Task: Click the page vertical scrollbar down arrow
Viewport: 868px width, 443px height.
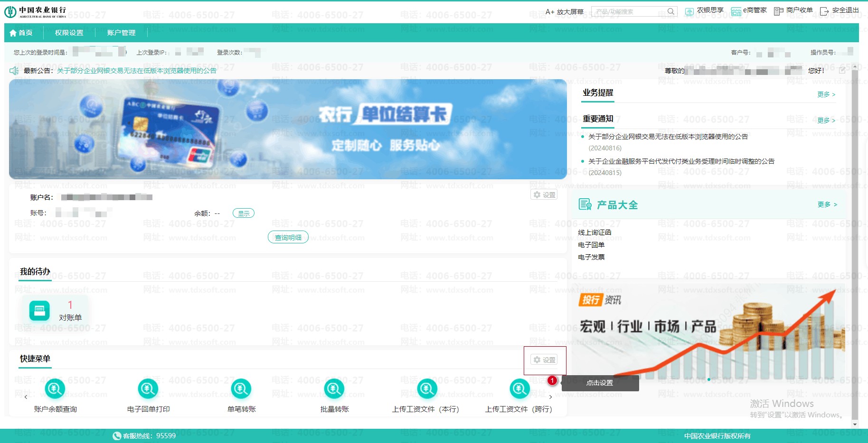Action: point(855,425)
